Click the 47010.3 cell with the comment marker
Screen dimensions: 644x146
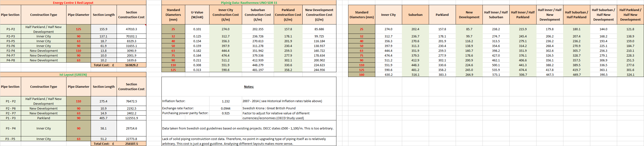[131, 29]
